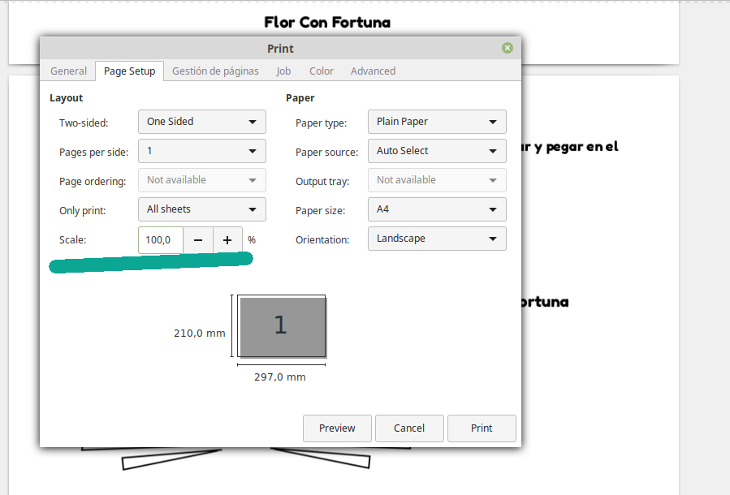Open the Paper source dropdown
Image resolution: width=730 pixels, height=495 pixels.
[436, 151]
